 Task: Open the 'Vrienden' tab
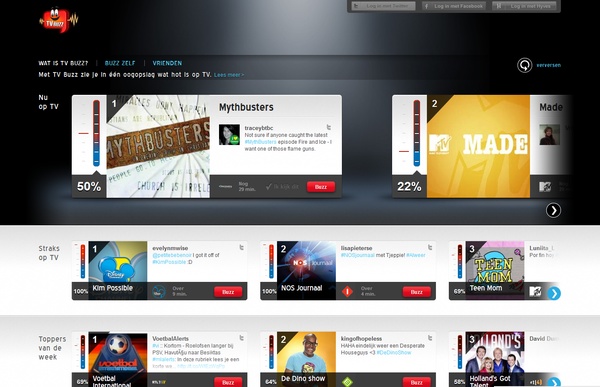pyautogui.click(x=167, y=63)
